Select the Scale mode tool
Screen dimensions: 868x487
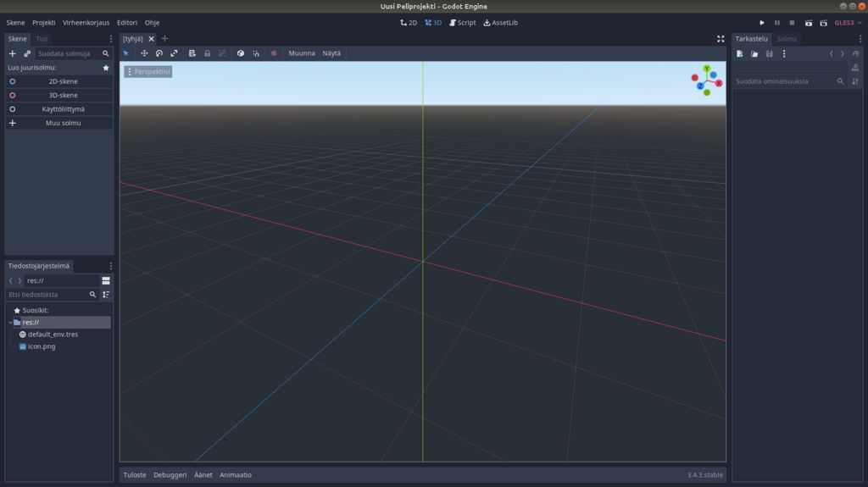click(x=174, y=53)
